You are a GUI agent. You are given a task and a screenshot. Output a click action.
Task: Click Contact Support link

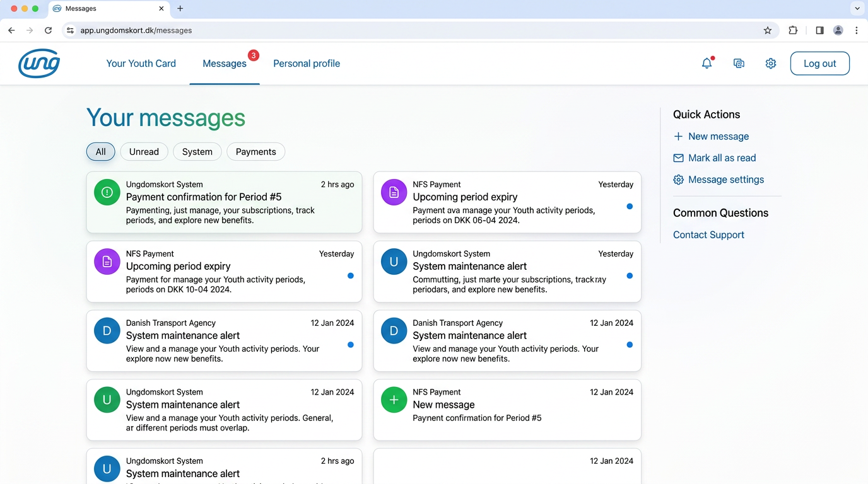coord(708,235)
